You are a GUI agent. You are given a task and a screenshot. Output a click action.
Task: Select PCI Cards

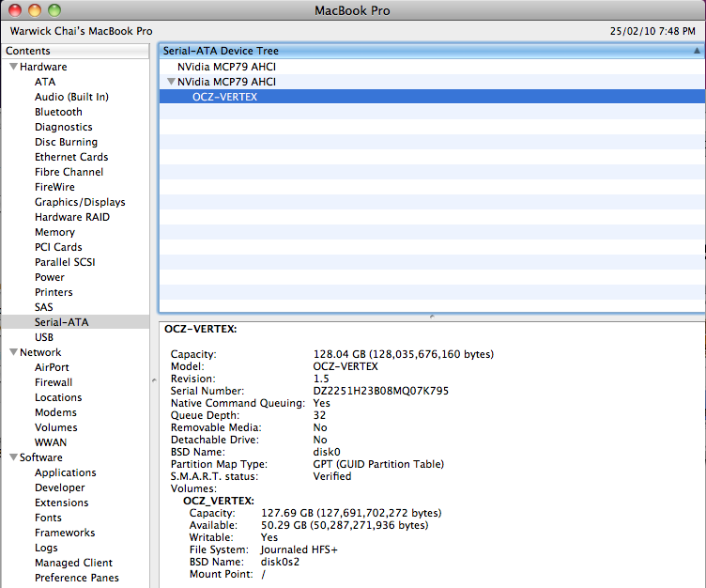tap(58, 247)
